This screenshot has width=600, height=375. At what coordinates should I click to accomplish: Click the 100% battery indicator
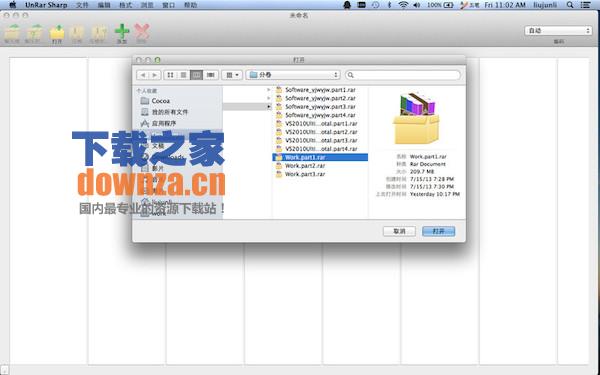pos(440,5)
